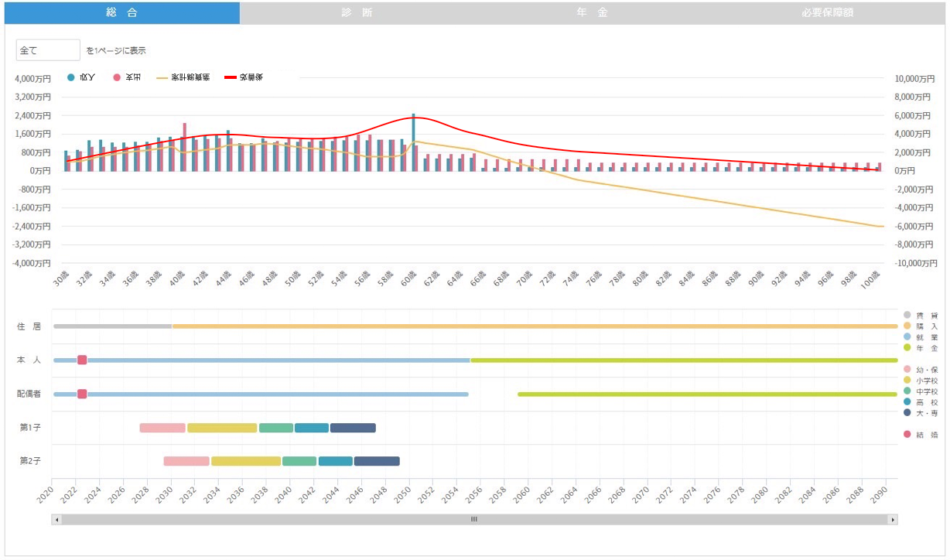Click 第2子 dark blue university bar
Viewport: 950px width, 560px height.
[377, 461]
